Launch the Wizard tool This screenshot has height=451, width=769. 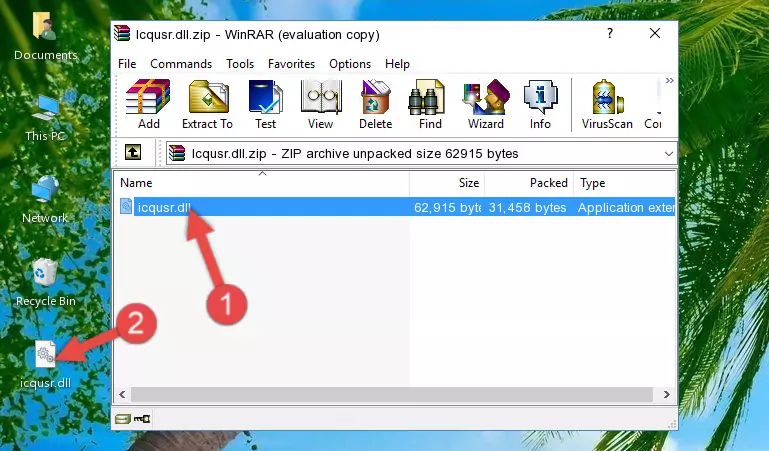(486, 104)
